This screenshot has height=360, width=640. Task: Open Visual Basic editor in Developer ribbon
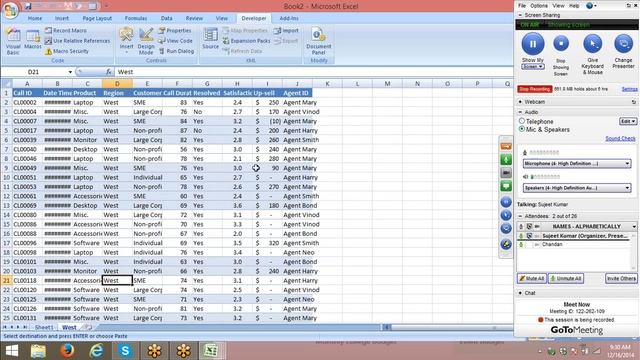13,41
